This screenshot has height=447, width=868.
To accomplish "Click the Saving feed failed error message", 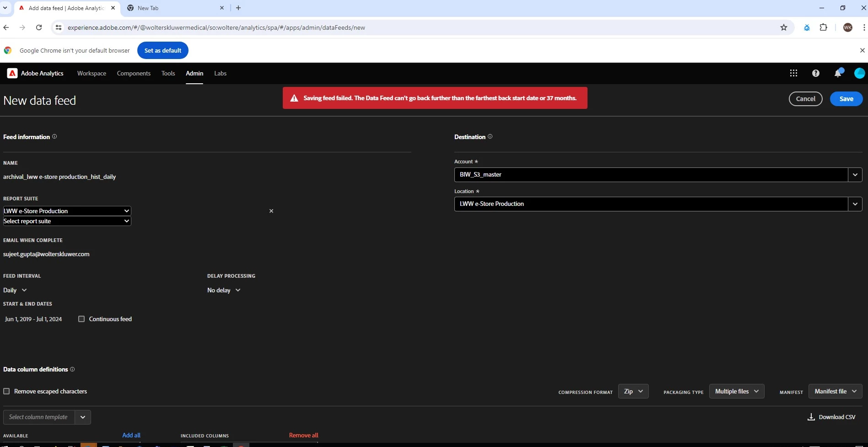I will coord(435,98).
